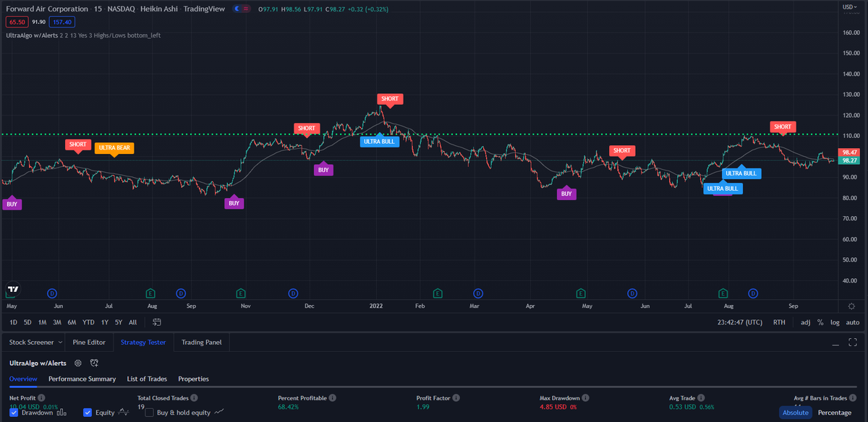Enable adjusted data with the adj toggle
Viewport: 868px width, 422px height.
click(x=804, y=322)
